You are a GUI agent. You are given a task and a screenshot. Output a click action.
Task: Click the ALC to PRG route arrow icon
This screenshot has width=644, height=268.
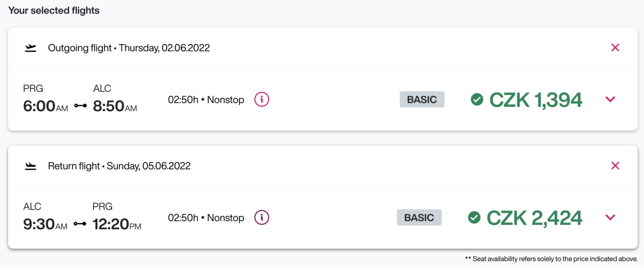(x=80, y=224)
